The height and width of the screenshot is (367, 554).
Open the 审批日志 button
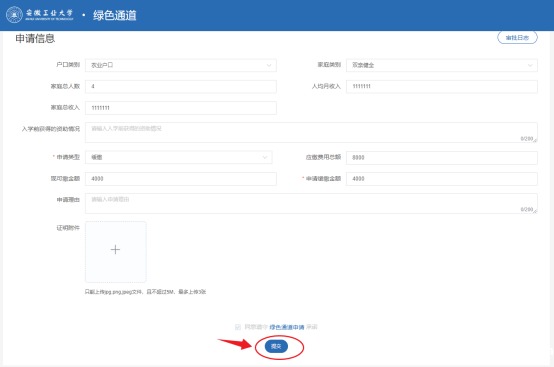pyautogui.click(x=517, y=37)
